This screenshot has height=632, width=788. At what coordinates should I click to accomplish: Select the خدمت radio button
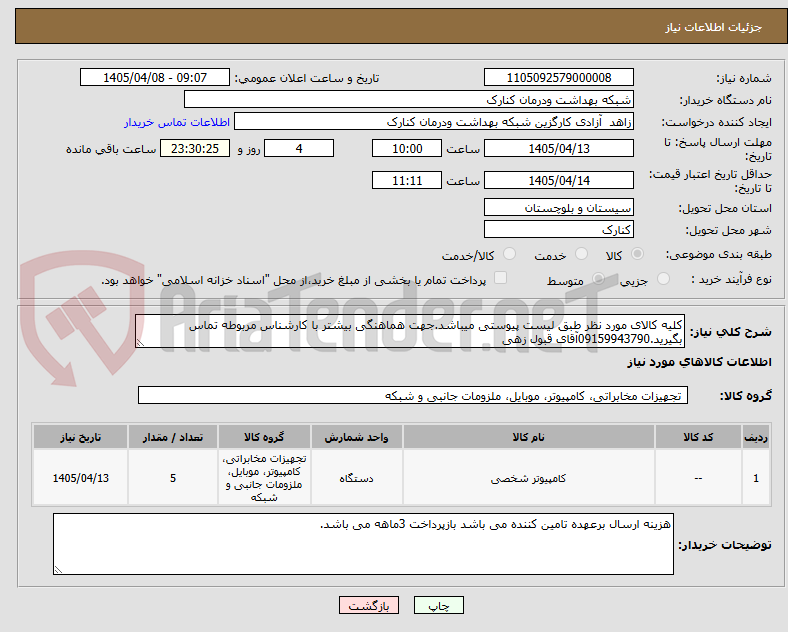[x=581, y=254]
